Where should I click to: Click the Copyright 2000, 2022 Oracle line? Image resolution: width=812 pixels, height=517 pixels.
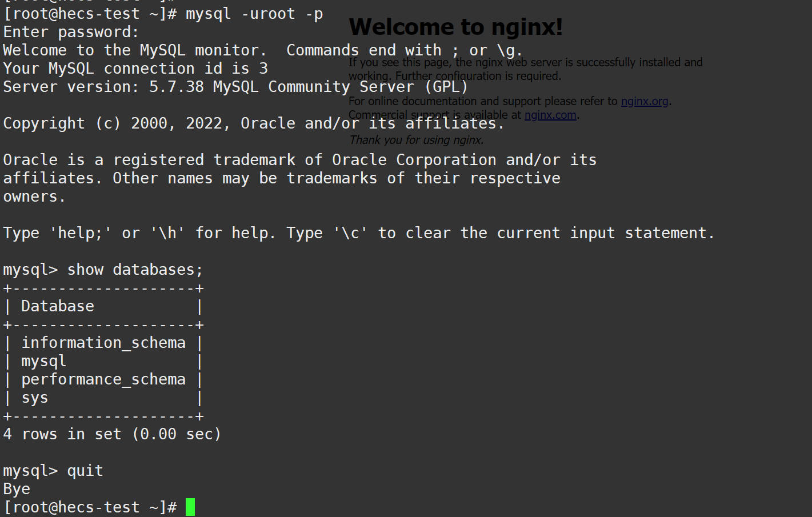coord(254,123)
